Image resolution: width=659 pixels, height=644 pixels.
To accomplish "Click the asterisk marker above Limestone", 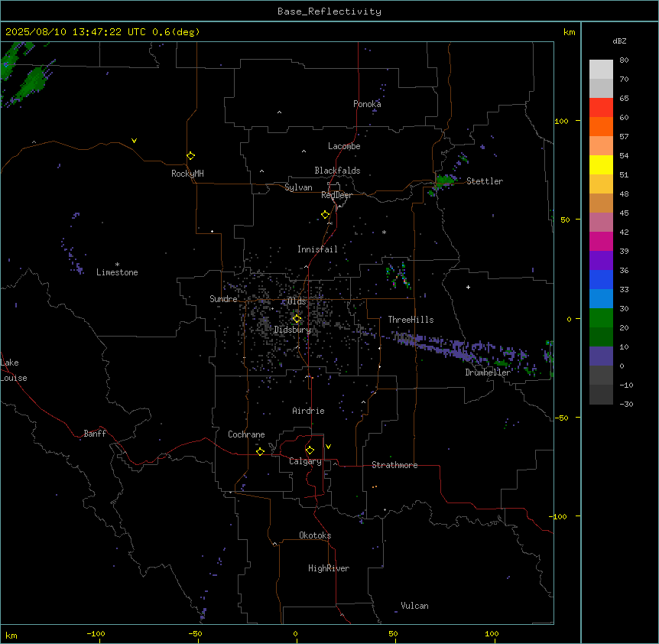I will point(117,265).
